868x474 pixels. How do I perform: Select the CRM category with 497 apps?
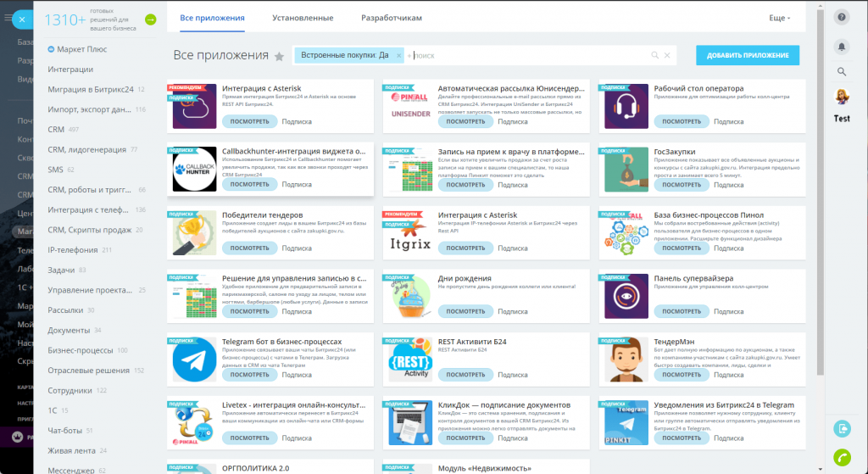coord(56,130)
